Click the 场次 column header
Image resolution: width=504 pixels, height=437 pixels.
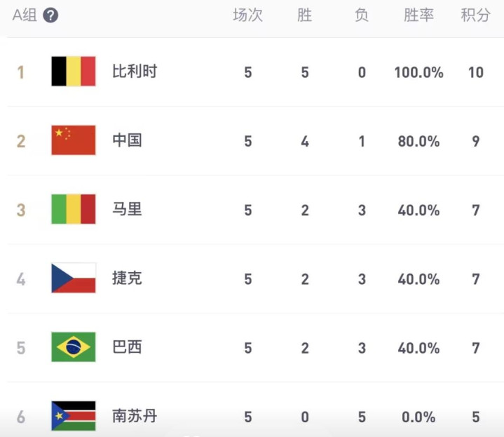(x=248, y=15)
